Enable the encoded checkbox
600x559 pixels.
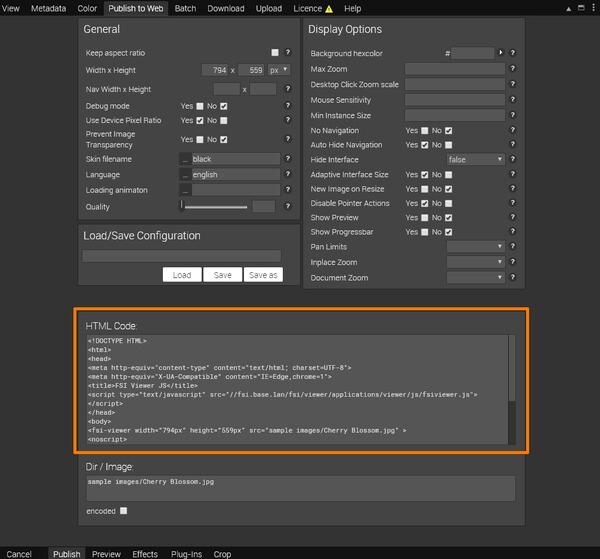click(x=123, y=511)
